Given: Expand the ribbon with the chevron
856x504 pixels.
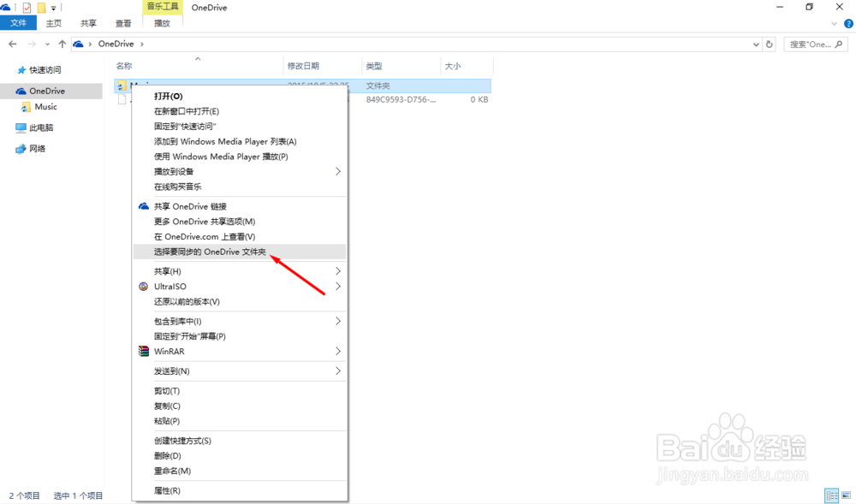Looking at the screenshot, I should [x=834, y=23].
